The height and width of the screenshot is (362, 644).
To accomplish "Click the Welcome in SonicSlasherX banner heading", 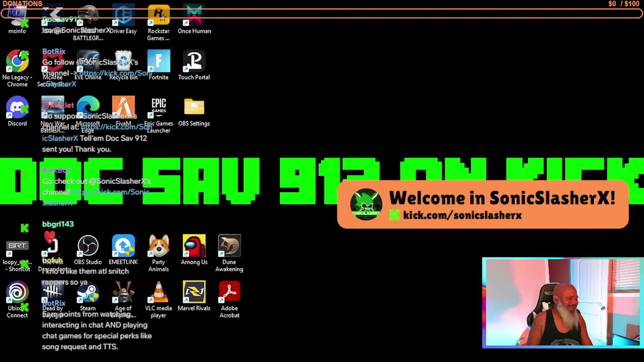I will [502, 198].
